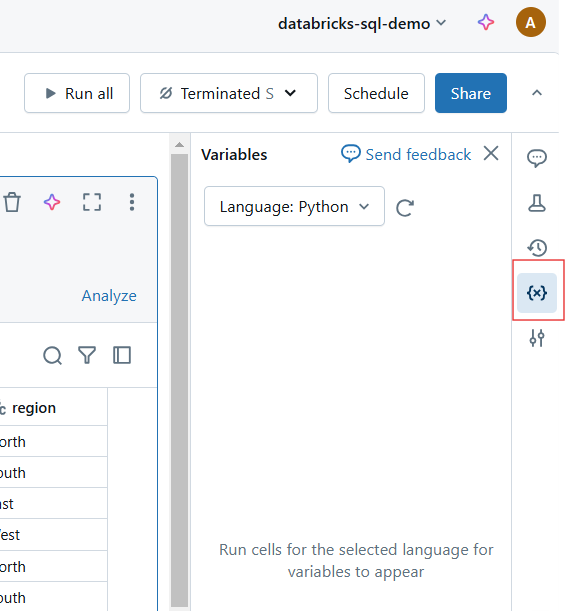Open the Comments sidebar icon
The width and height of the screenshot is (565, 611).
537,158
